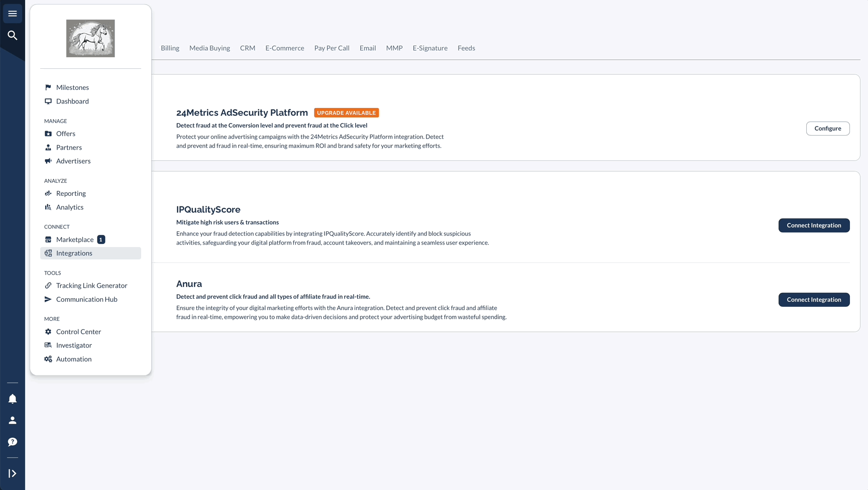Connect the IPQualityScore integration
This screenshot has width=868, height=490.
pyautogui.click(x=814, y=225)
